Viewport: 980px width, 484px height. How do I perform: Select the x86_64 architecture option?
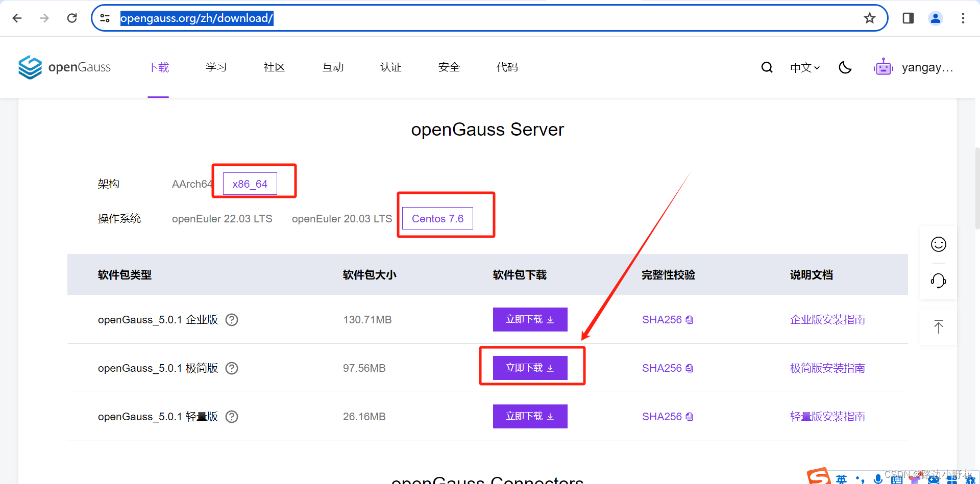[x=250, y=184]
